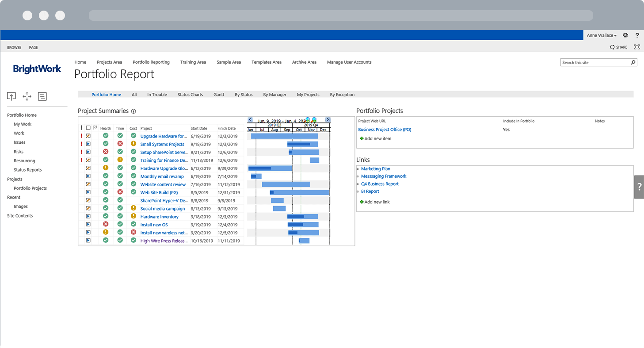Toggle the select-all checkbox in table header
Image resolution: width=644 pixels, height=348 pixels.
88,128
